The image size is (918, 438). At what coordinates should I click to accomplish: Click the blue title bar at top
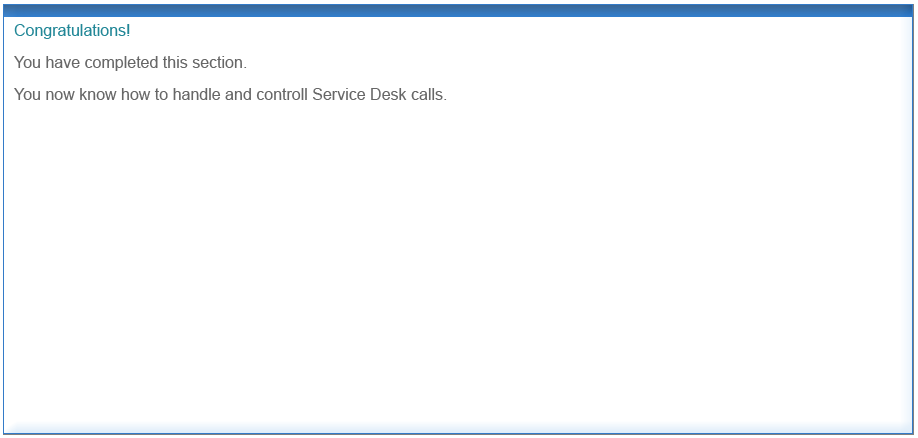pos(458,11)
